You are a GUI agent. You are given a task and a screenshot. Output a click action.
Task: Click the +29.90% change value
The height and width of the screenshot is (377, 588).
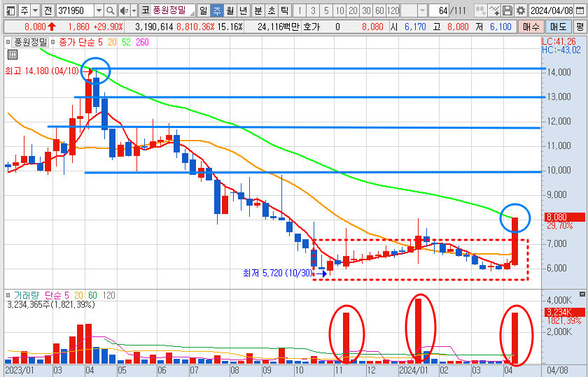pos(108,27)
